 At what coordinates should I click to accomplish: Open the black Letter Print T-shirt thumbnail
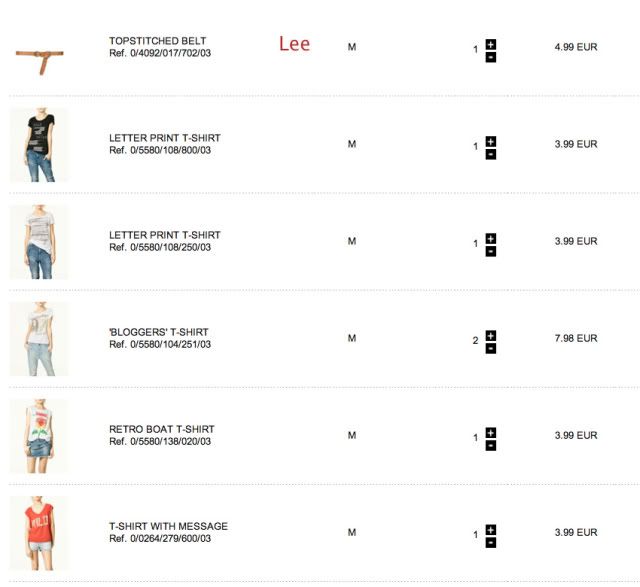[39, 145]
